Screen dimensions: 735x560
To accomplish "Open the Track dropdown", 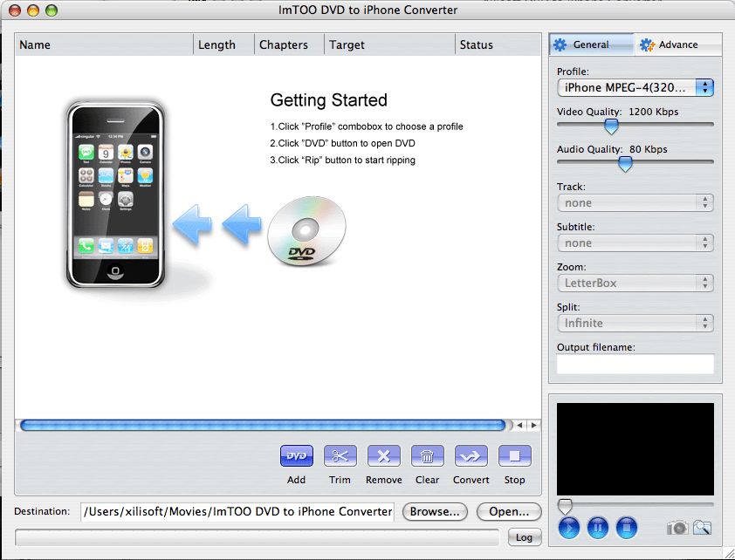I will pyautogui.click(x=635, y=202).
